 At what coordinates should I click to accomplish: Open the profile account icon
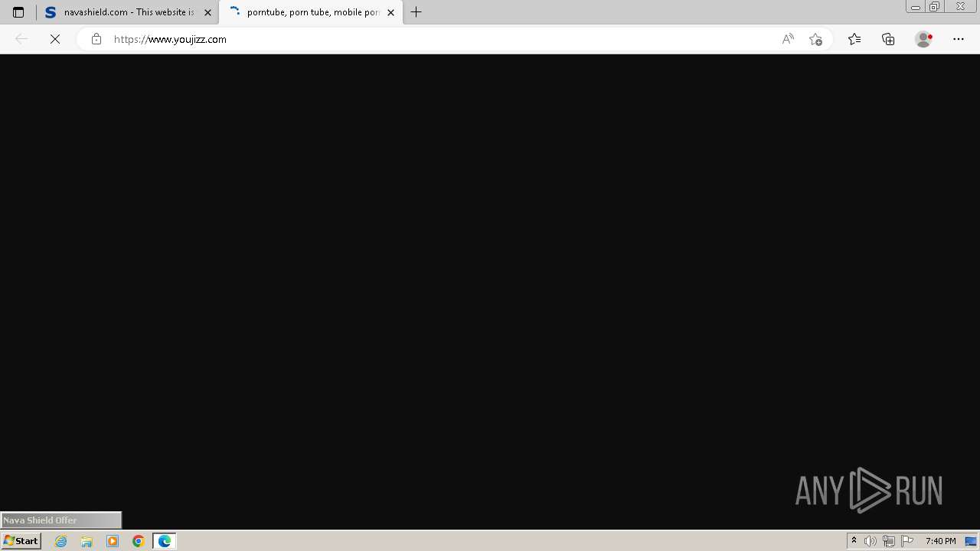click(x=924, y=39)
